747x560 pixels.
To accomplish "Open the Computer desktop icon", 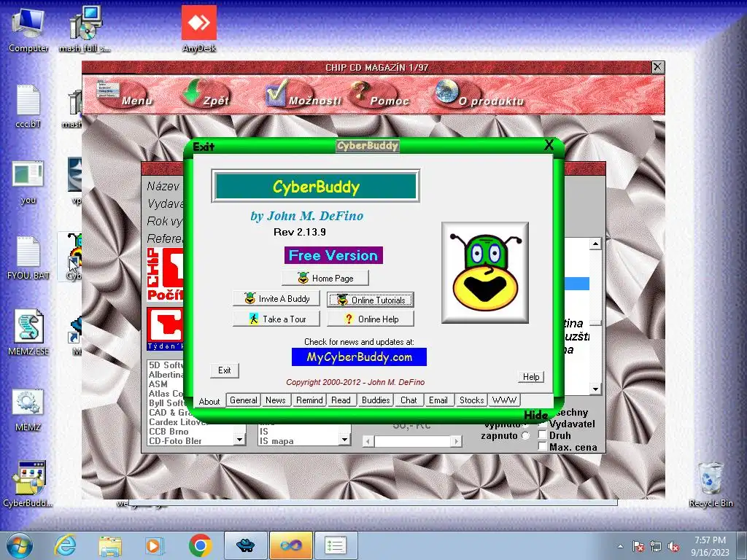I will (x=28, y=30).
